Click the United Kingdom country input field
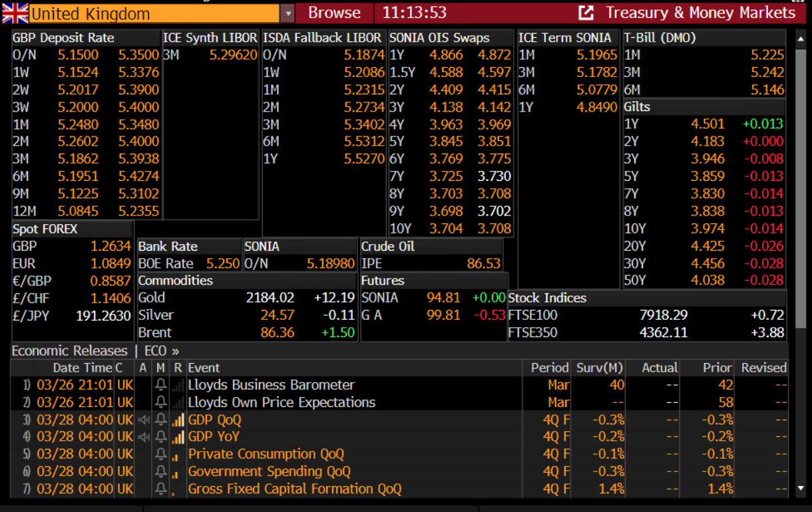 153,13
